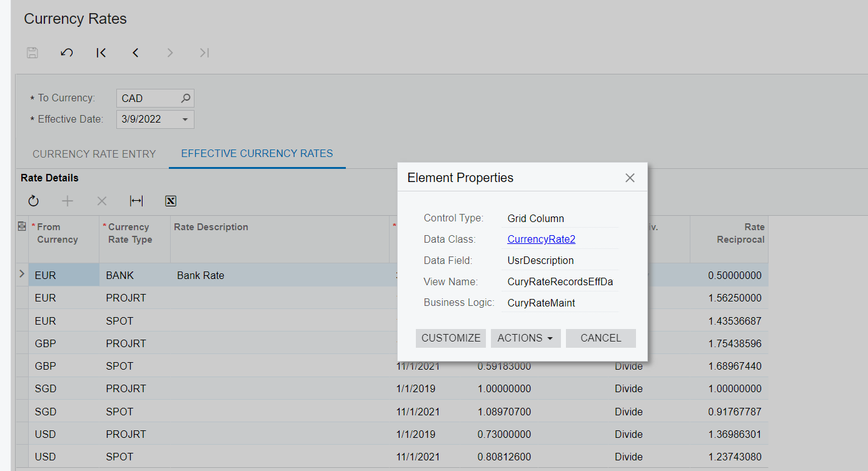Image resolution: width=868 pixels, height=471 pixels.
Task: Export grid to Excel icon
Action: tap(170, 201)
